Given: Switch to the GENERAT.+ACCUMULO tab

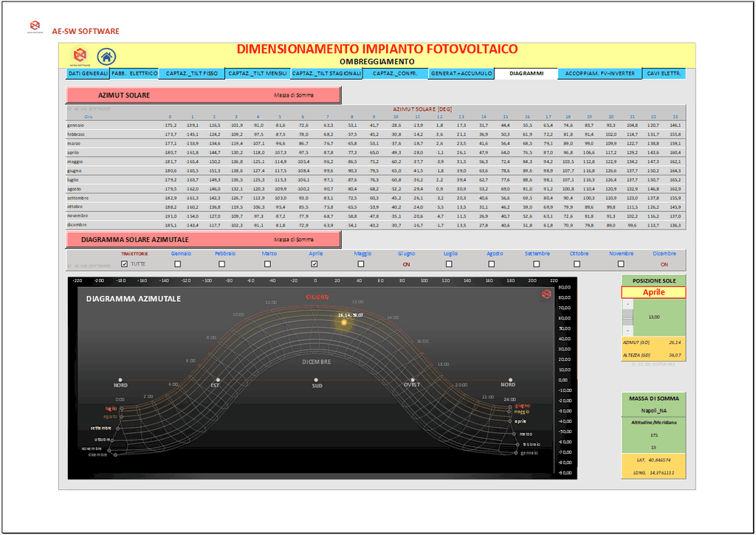Looking at the screenshot, I should coord(461,74).
